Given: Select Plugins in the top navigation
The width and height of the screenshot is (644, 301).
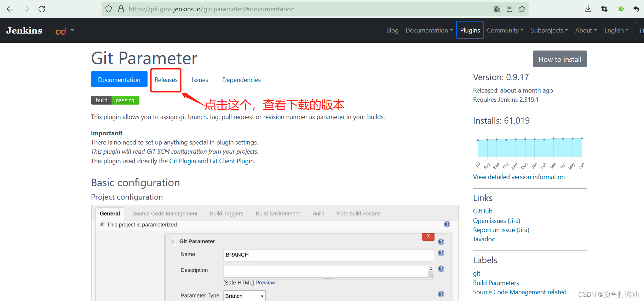Looking at the screenshot, I should pyautogui.click(x=470, y=30).
